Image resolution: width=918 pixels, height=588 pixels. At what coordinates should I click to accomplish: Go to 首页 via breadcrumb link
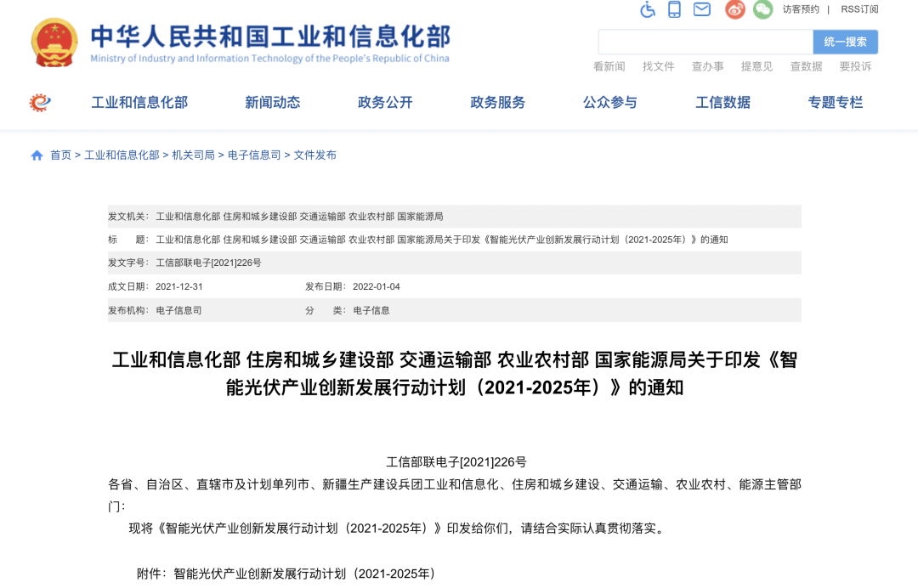[59, 155]
